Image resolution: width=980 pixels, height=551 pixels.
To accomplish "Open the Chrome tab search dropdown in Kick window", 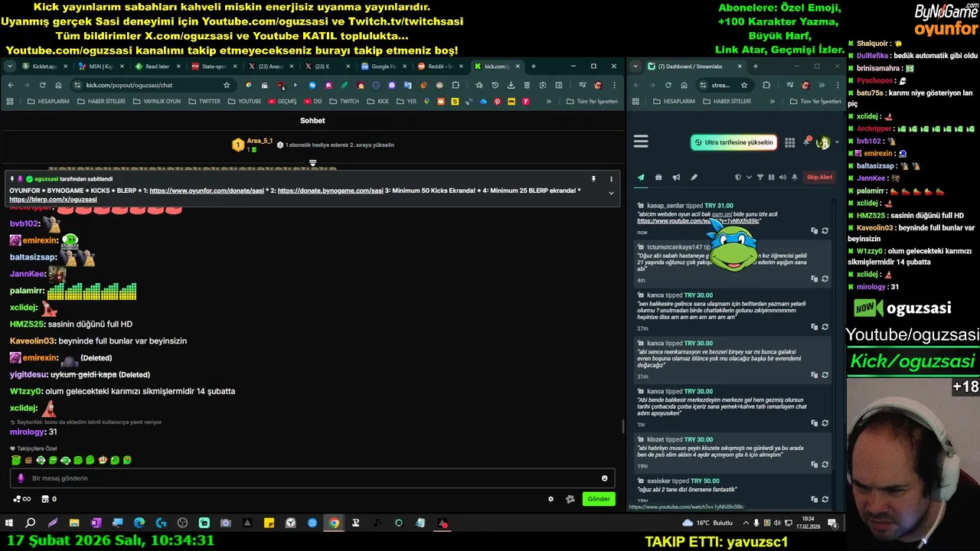I will coord(10,67).
